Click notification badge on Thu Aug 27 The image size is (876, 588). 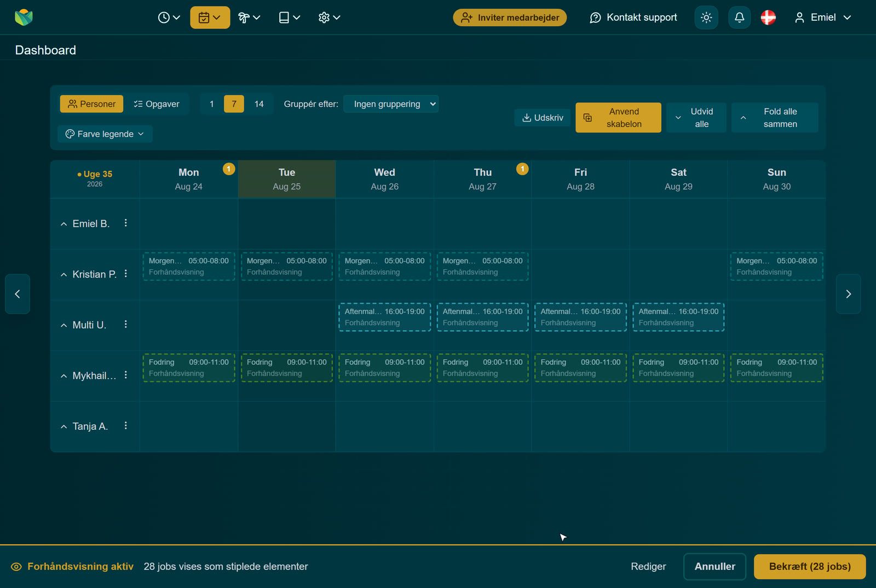tap(522, 169)
